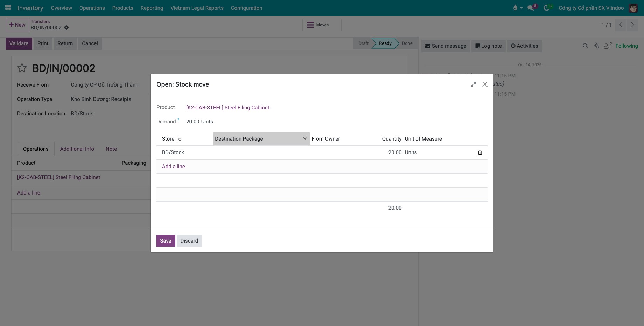
Task: Toggle the Following subscription button
Action: coord(626,46)
